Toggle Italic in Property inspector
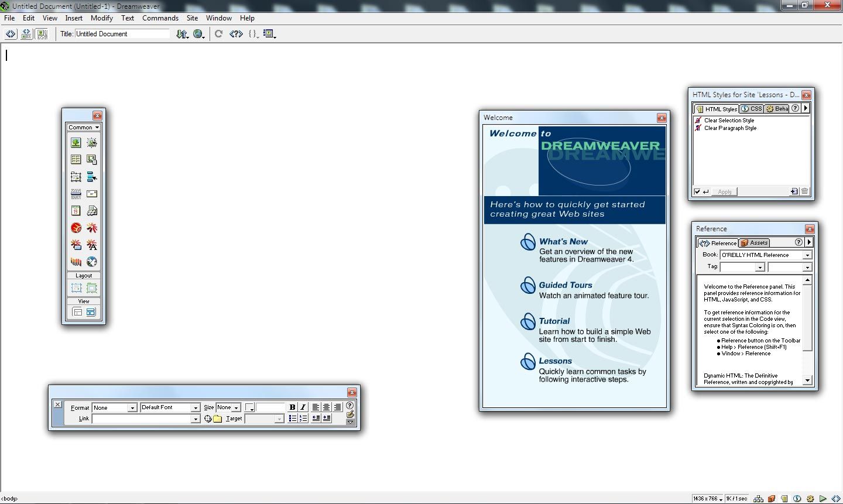The image size is (843, 504). [x=303, y=407]
